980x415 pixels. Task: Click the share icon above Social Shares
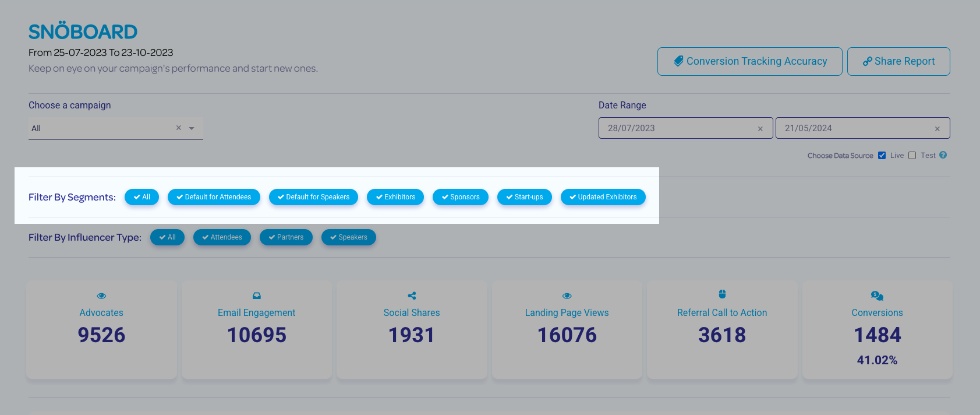[x=412, y=296]
